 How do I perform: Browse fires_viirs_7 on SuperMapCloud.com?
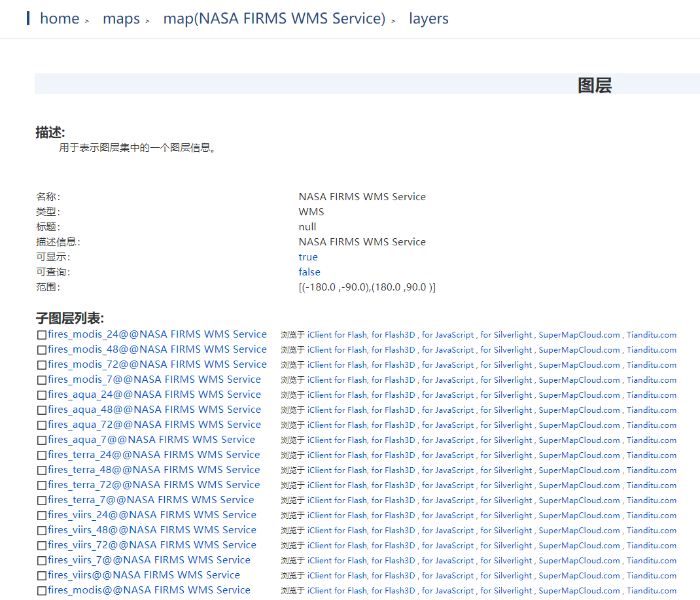580,561
